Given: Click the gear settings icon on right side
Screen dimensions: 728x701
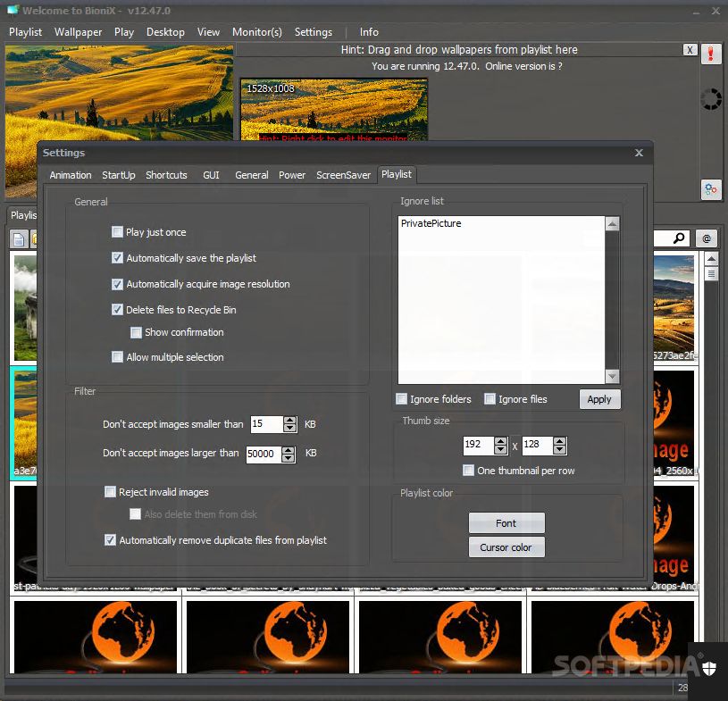Looking at the screenshot, I should (711, 189).
